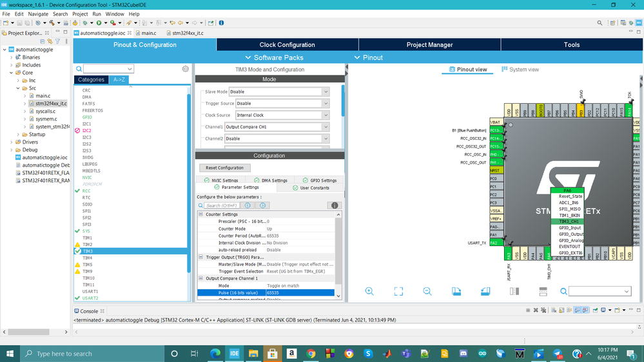Open the User Constants tab
Screen dimensions: 644x362
click(311, 187)
